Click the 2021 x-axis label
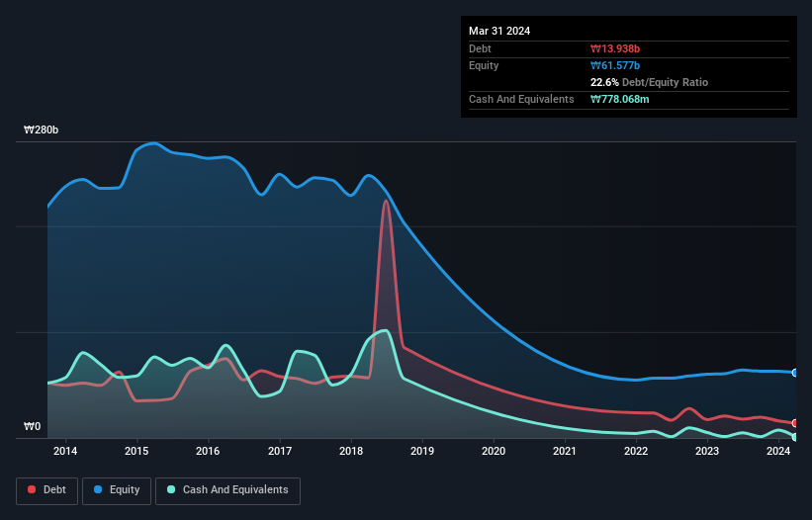This screenshot has width=812, height=520. [565, 451]
